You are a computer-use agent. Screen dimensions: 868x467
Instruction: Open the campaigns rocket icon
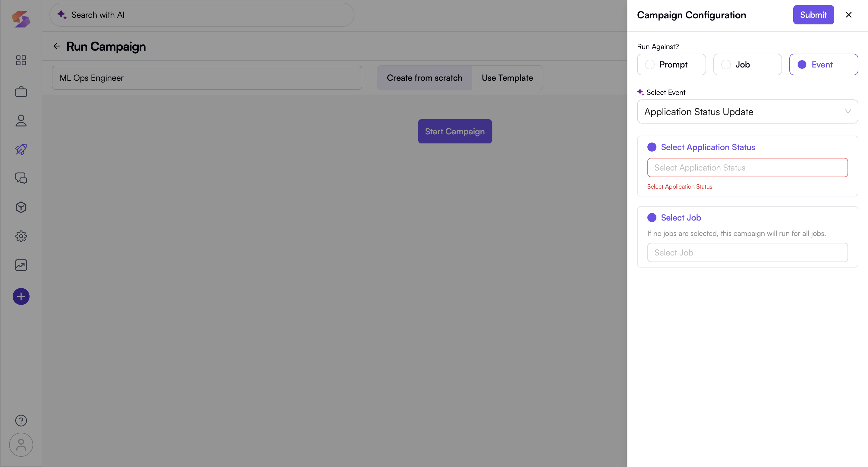pyautogui.click(x=21, y=149)
